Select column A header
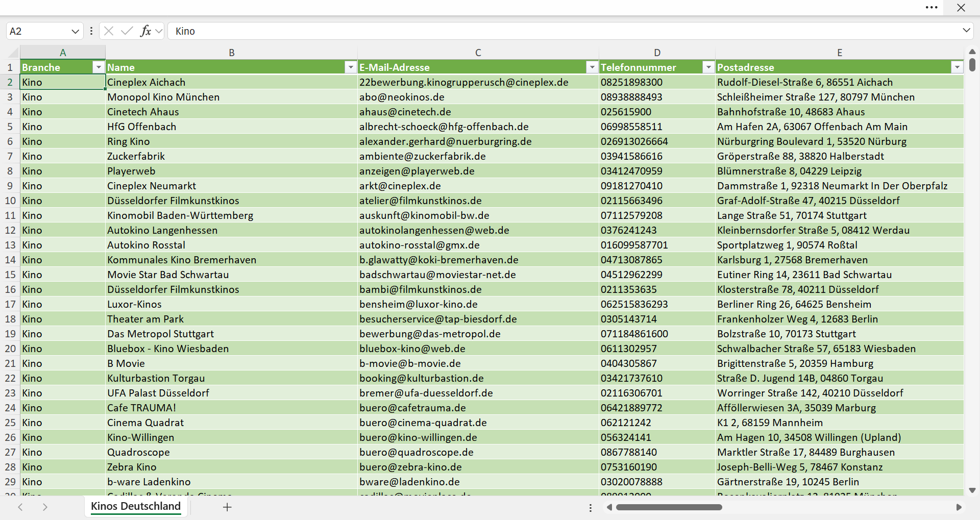The height and width of the screenshot is (520, 980). tap(63, 53)
